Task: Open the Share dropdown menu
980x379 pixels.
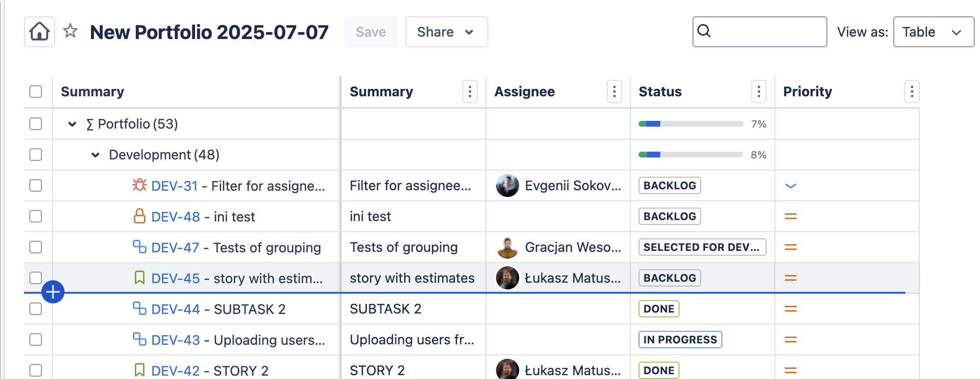Action: [446, 32]
